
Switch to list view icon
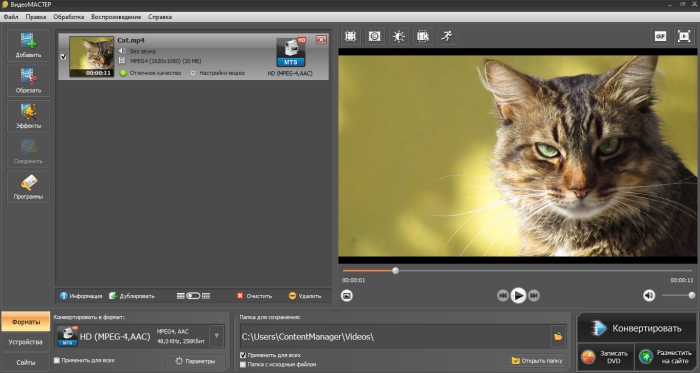click(x=180, y=296)
